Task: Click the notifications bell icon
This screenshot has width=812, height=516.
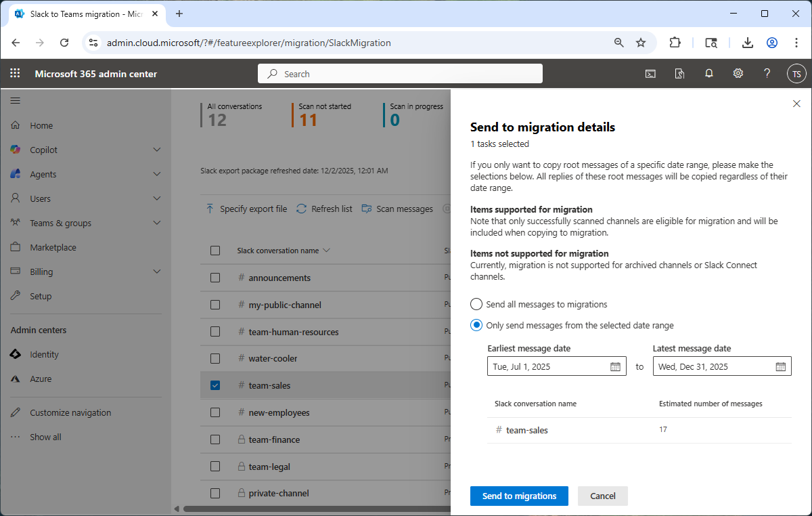Action: point(708,73)
